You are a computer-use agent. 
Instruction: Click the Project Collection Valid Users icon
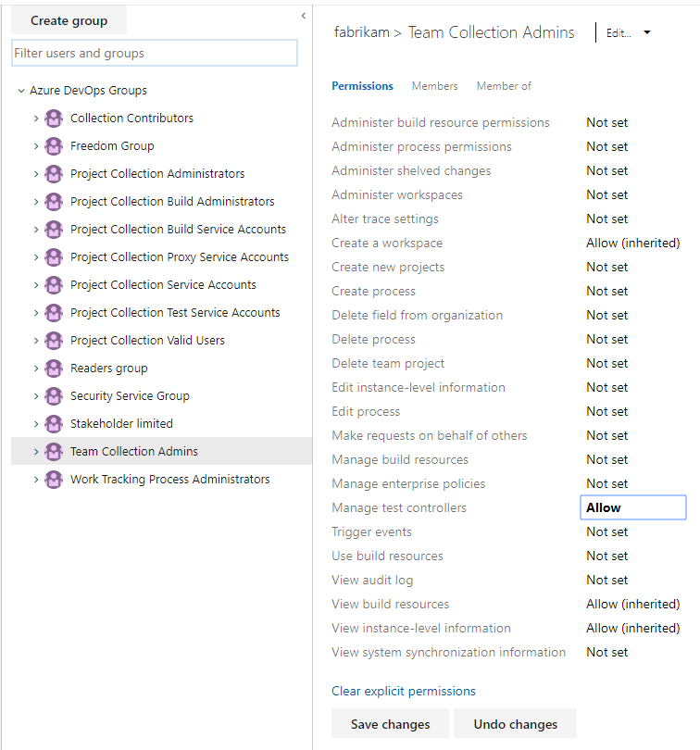pos(53,340)
